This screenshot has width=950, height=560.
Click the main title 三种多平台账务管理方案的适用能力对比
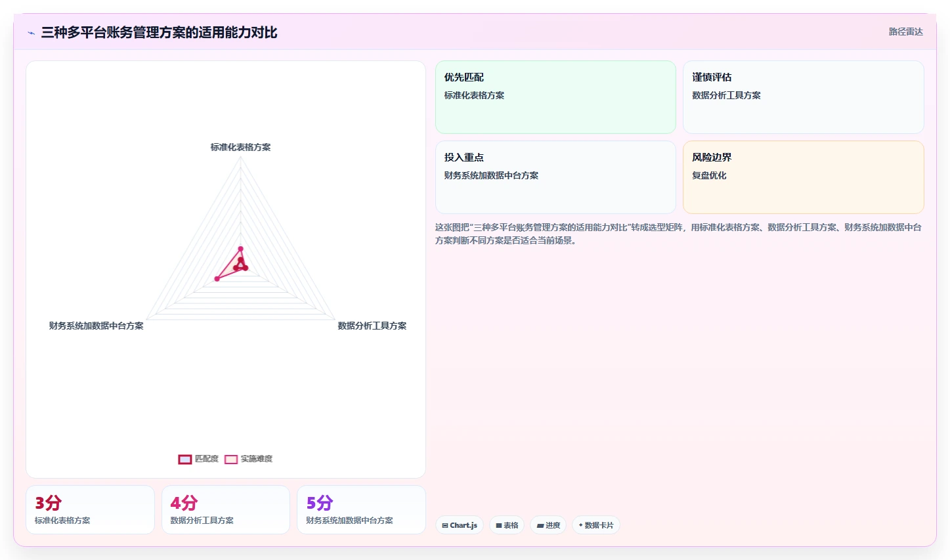[159, 33]
